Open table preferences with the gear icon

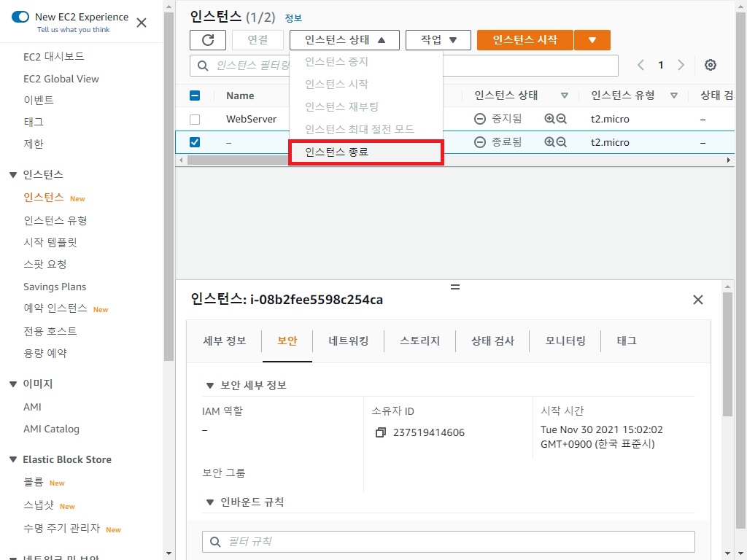(711, 65)
